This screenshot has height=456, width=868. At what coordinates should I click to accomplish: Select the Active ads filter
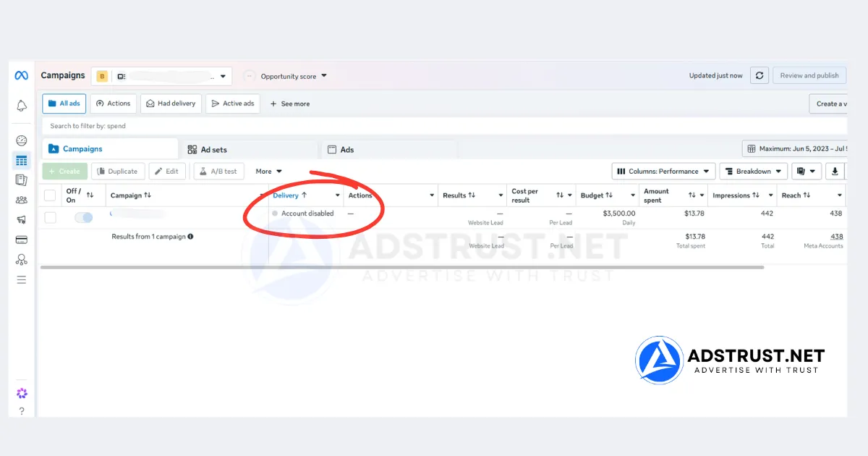tap(232, 104)
